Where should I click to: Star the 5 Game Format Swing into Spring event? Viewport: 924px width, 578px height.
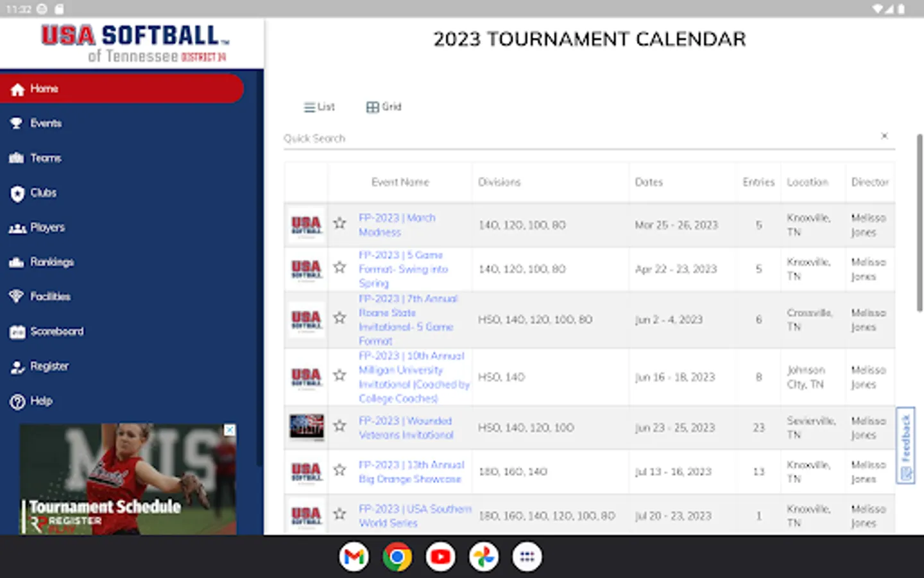(x=339, y=267)
